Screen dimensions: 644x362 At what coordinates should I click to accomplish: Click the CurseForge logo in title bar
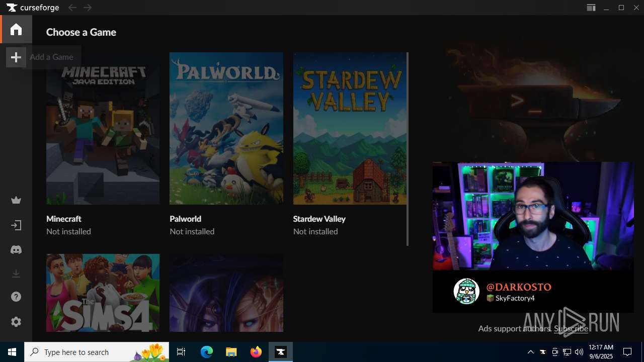[x=33, y=8]
